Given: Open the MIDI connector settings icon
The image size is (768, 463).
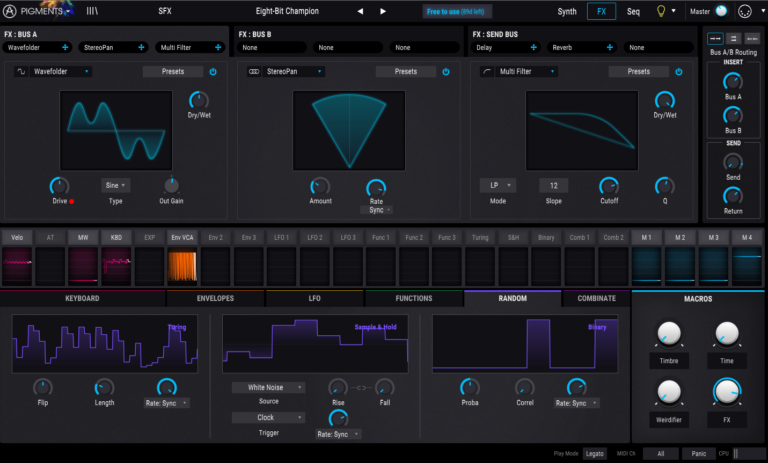Looking at the screenshot, I should click(743, 11).
